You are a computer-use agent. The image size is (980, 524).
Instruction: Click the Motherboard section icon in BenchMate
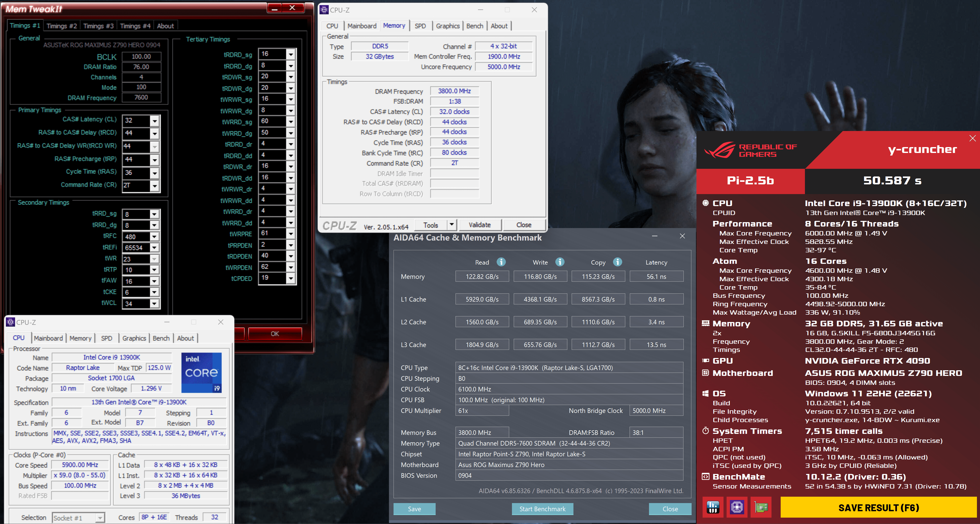tap(706, 373)
